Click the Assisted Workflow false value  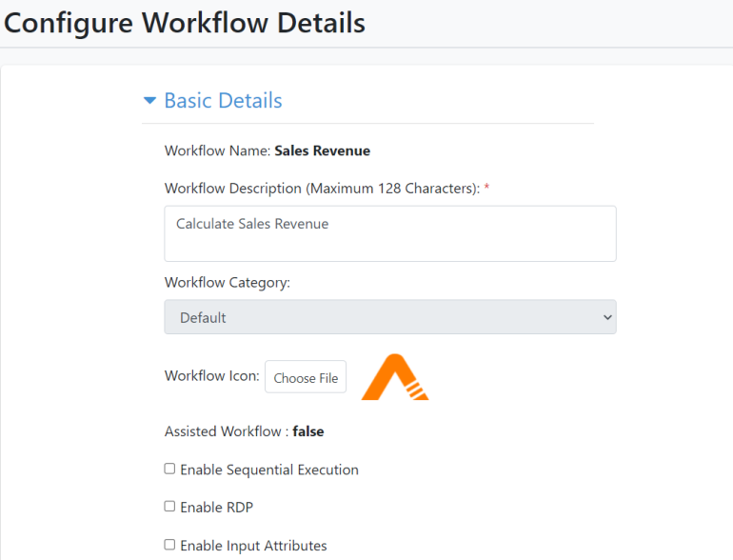tap(308, 431)
